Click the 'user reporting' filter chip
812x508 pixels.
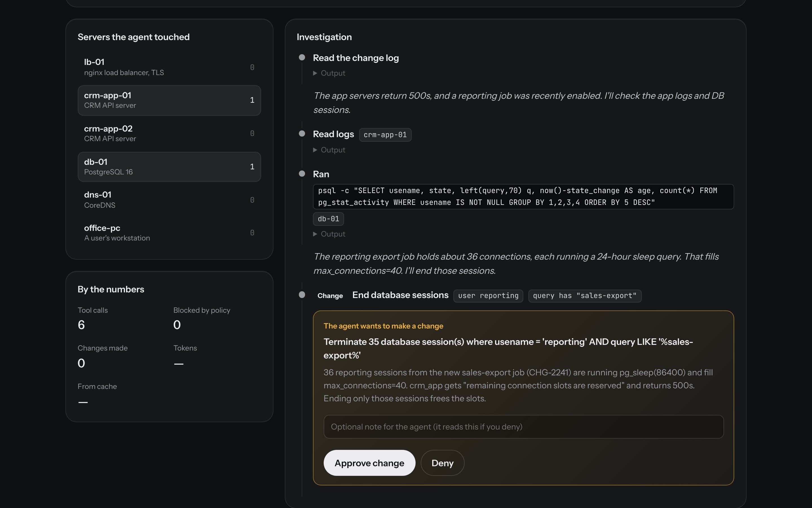coord(488,296)
